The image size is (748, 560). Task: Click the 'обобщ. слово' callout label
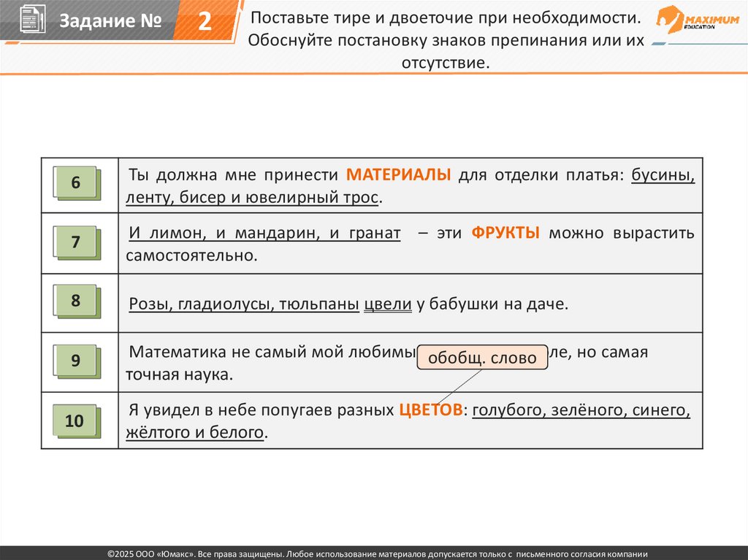pos(482,357)
